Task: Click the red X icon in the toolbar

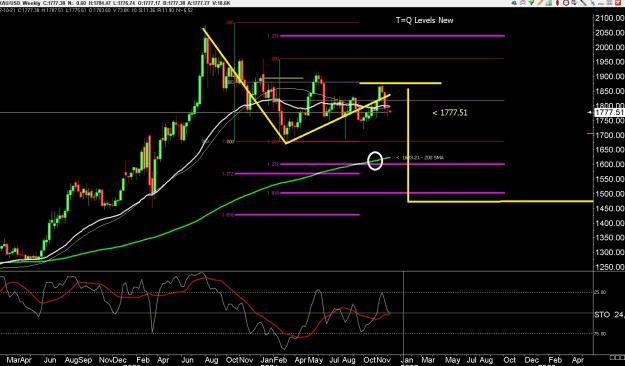Action: (618, 2)
